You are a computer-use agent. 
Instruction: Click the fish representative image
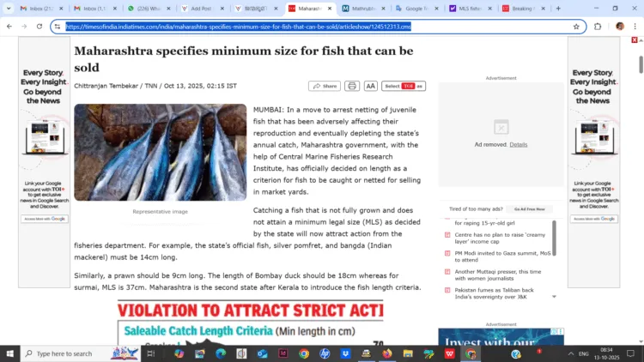coord(160,152)
